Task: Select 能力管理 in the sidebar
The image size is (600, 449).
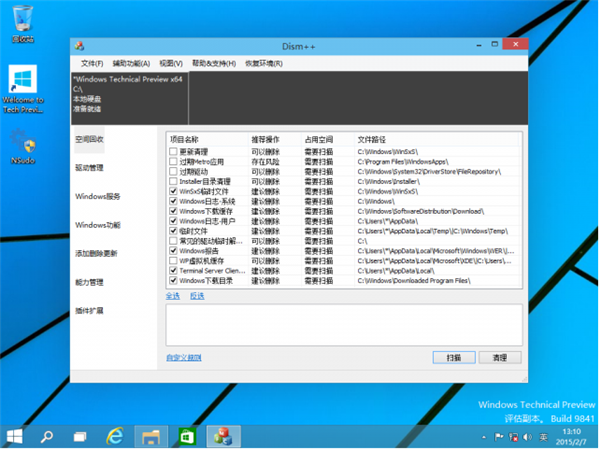Action: click(x=89, y=282)
